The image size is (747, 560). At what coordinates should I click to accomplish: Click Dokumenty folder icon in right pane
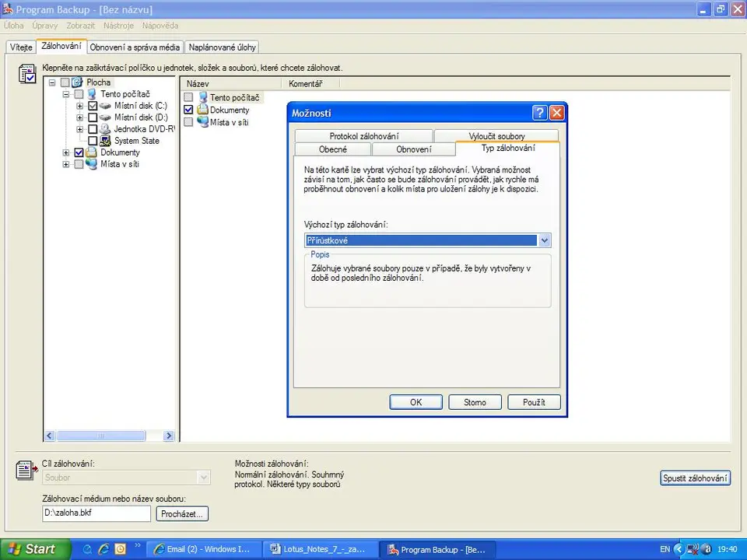click(202, 110)
